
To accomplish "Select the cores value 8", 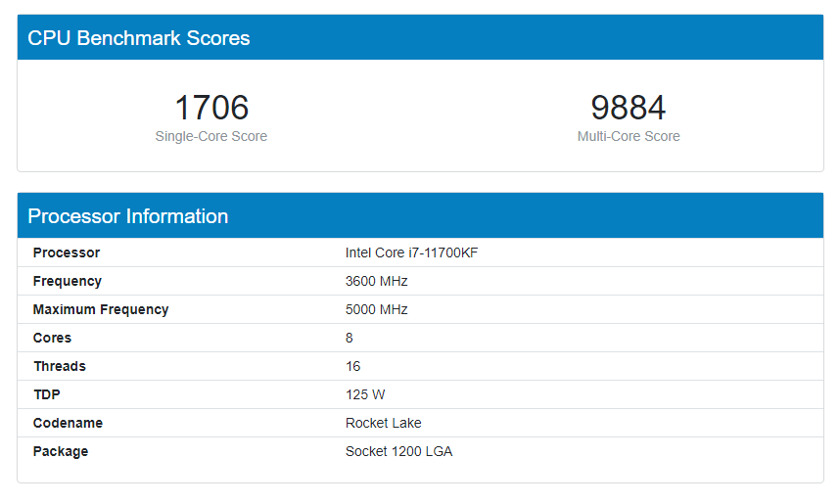I will [350, 338].
